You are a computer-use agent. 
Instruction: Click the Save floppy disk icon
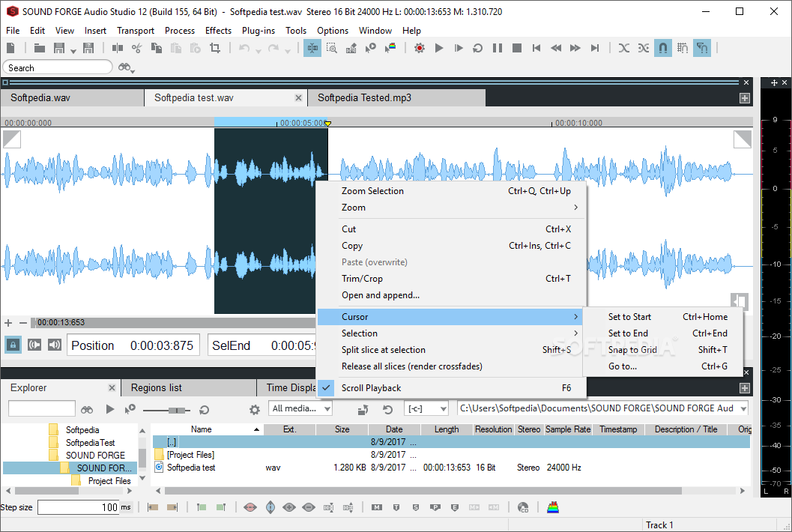point(59,48)
